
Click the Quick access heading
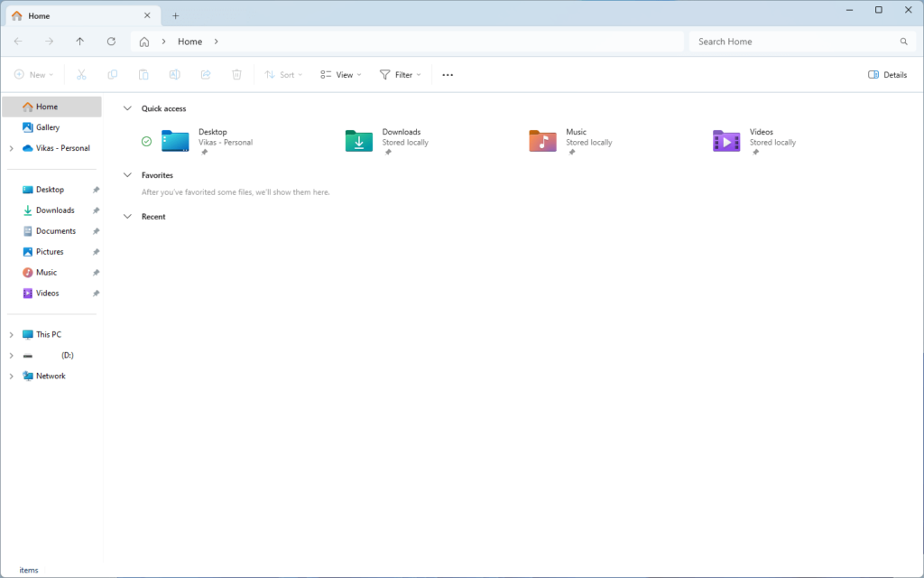click(x=164, y=108)
